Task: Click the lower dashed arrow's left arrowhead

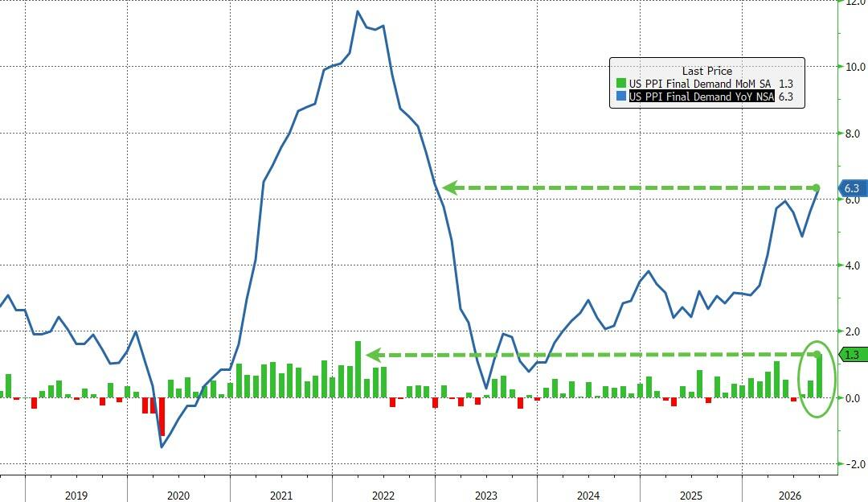Action: (374, 355)
